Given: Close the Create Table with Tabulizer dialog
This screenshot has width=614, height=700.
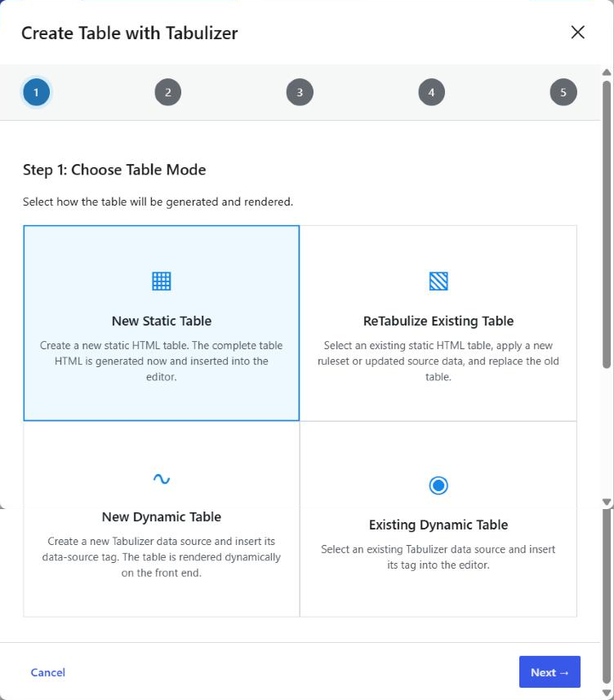Looking at the screenshot, I should pos(578,32).
